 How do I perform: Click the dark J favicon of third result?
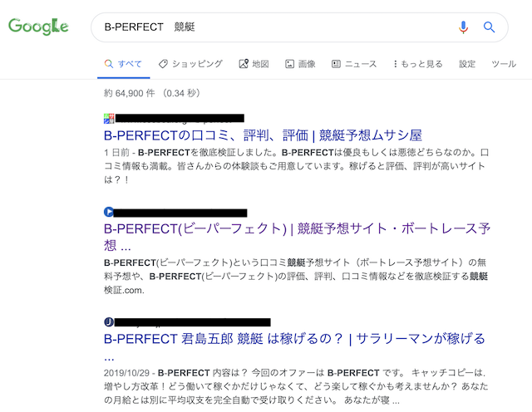(109, 321)
